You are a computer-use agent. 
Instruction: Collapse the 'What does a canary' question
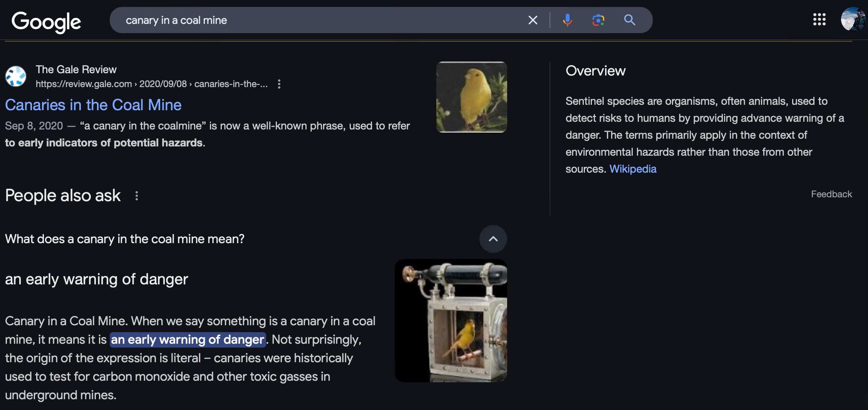tap(493, 239)
